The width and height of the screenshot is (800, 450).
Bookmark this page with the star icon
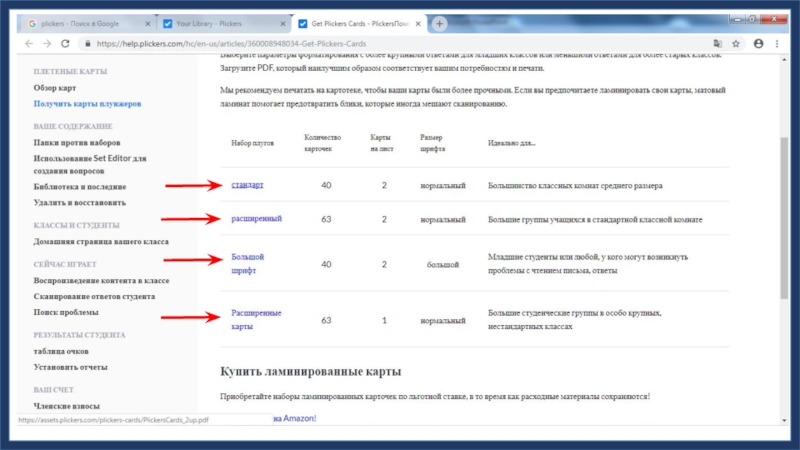coord(736,44)
